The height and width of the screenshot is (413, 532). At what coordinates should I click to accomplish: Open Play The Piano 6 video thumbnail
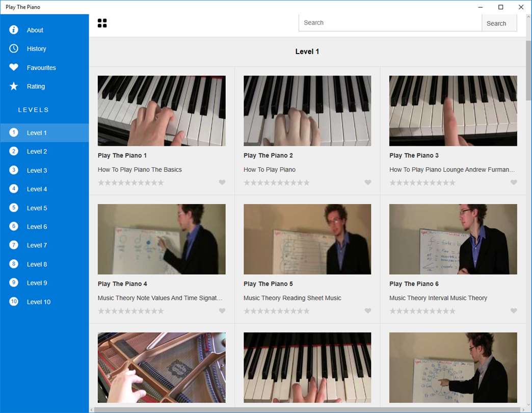pos(454,239)
